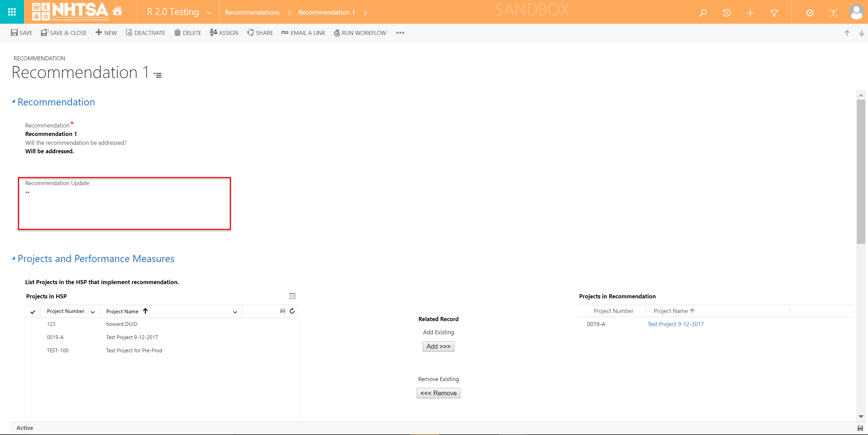Screen dimensions: 868x435
Task: Open the settings gear icon
Action: click(810, 13)
